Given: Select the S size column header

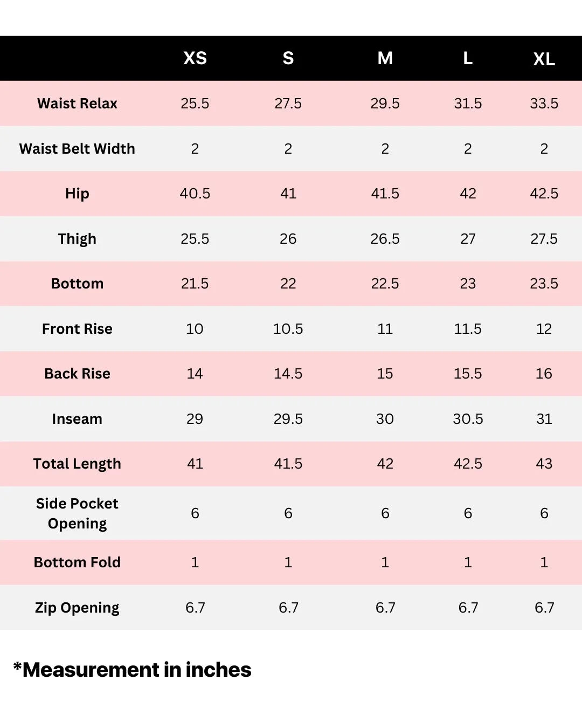Looking at the screenshot, I should coord(288,58).
